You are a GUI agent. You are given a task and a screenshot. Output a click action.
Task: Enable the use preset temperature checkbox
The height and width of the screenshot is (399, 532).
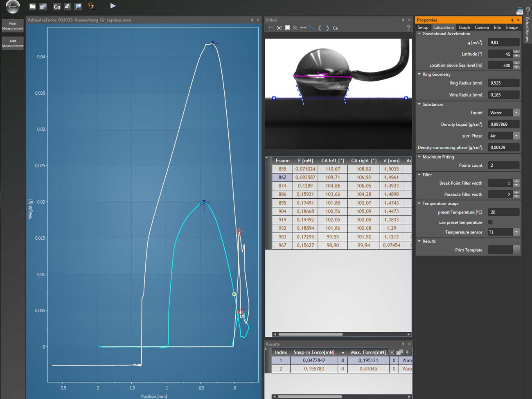(490, 222)
